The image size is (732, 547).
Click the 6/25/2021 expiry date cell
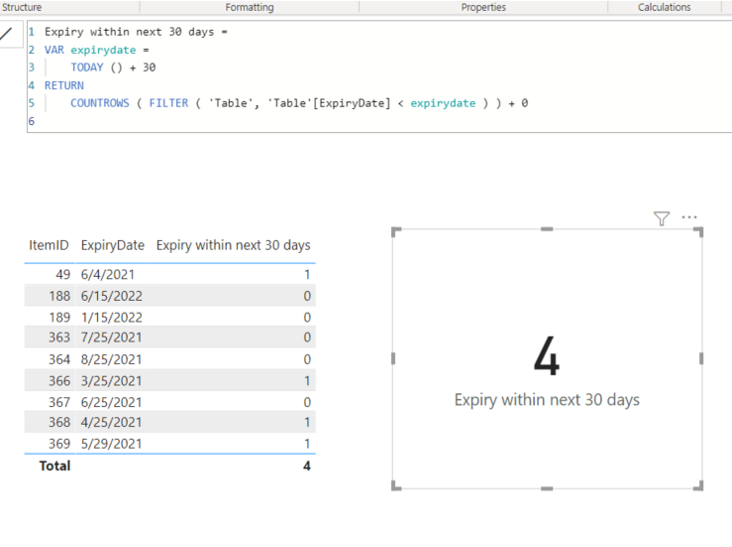[x=111, y=402]
